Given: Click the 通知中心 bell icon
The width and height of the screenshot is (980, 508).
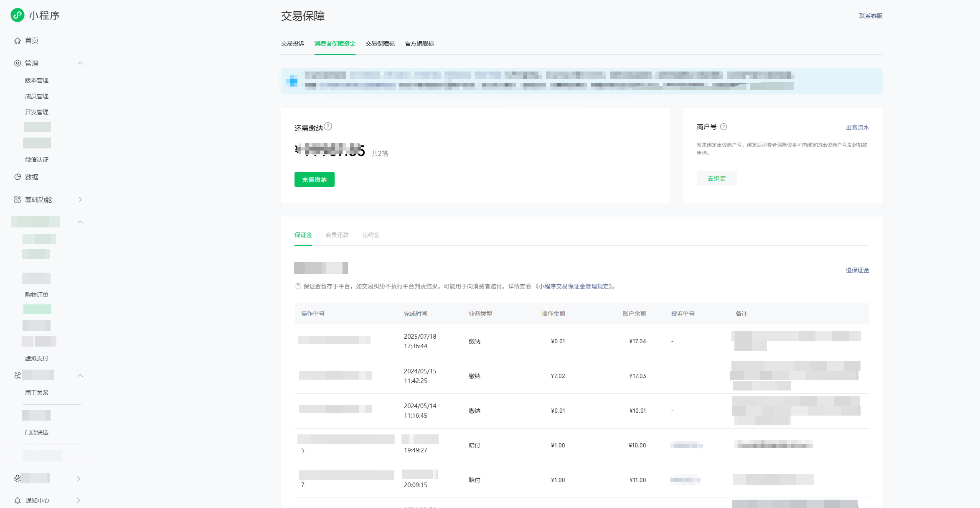Looking at the screenshot, I should (x=18, y=500).
